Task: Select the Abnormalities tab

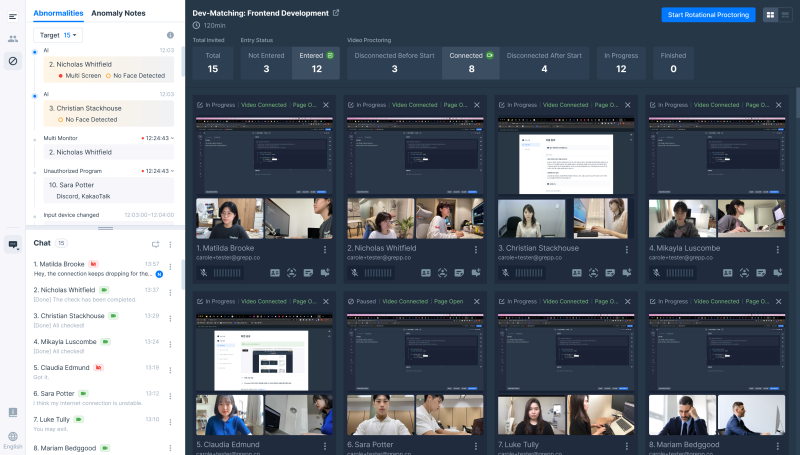Action: pyautogui.click(x=59, y=13)
